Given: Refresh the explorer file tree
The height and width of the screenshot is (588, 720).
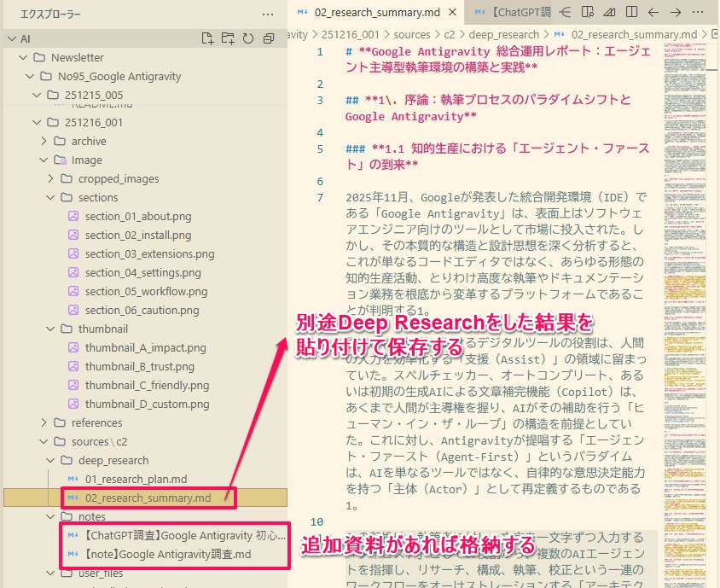Looking at the screenshot, I should pos(248,38).
